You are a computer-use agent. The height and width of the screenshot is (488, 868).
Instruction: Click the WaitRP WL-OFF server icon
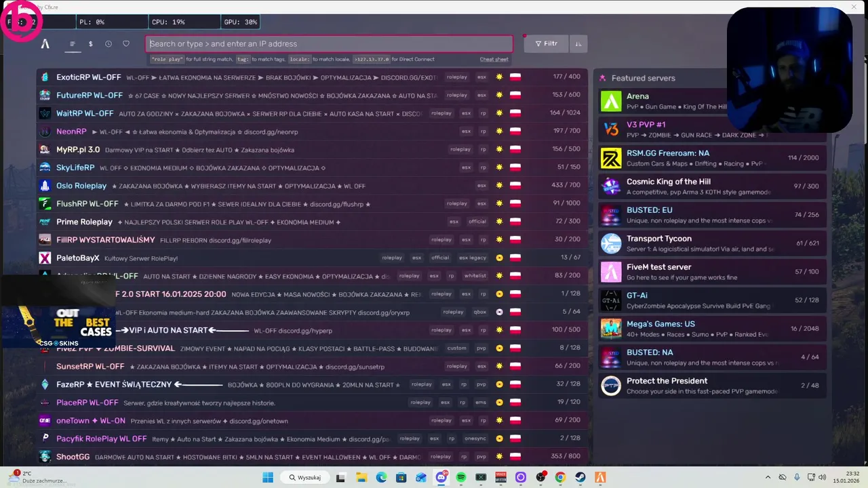point(45,113)
